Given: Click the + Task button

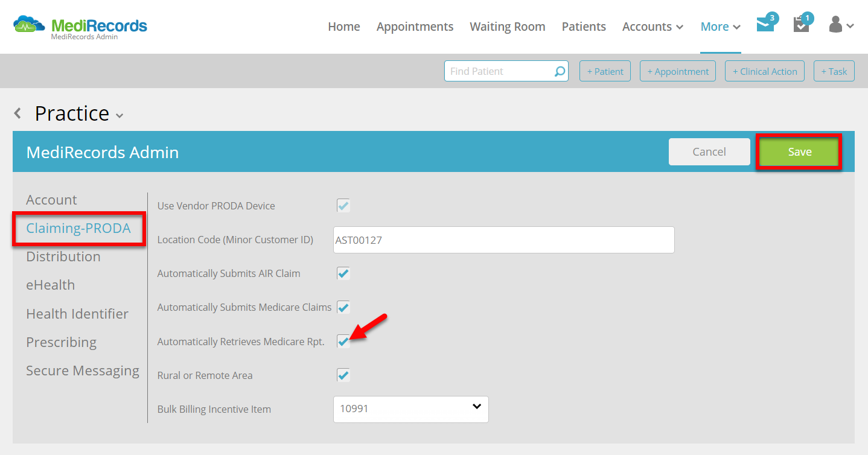Looking at the screenshot, I should click(x=834, y=71).
